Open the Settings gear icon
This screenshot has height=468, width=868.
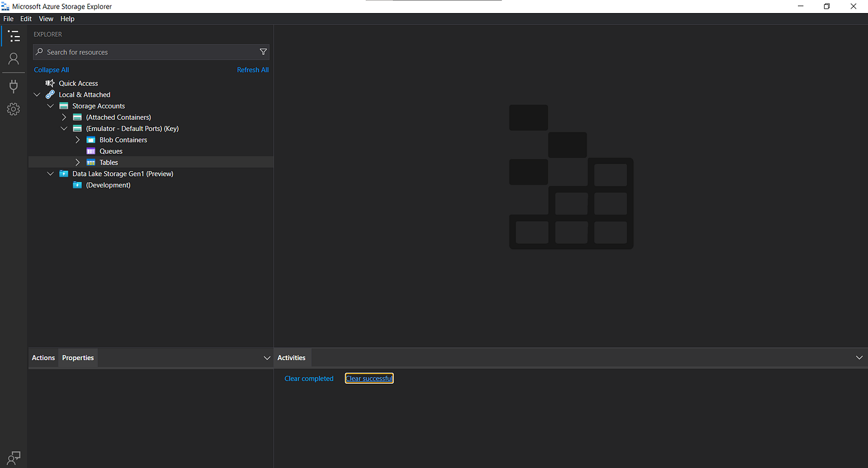(x=14, y=109)
